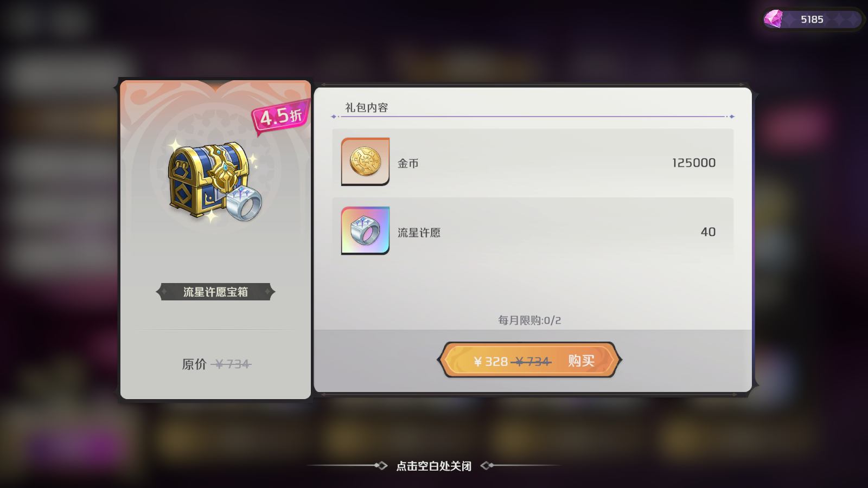Click the ¥328 price on buy button

(x=490, y=361)
